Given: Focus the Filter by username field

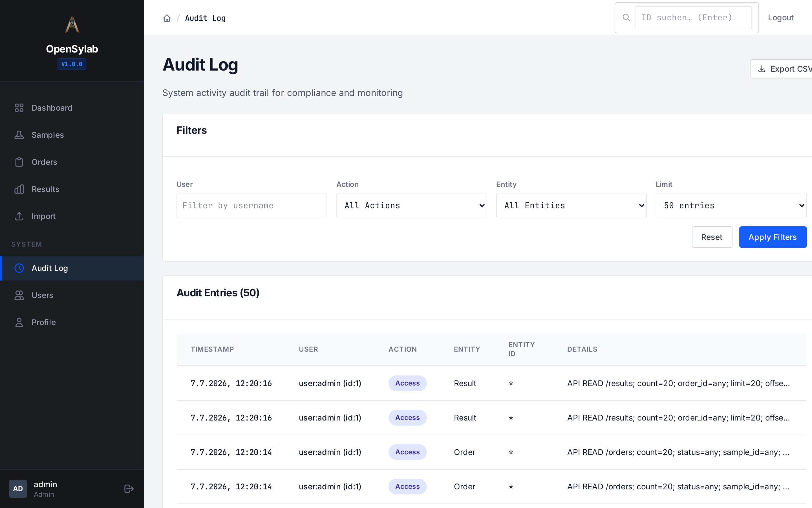Looking at the screenshot, I should (252, 205).
